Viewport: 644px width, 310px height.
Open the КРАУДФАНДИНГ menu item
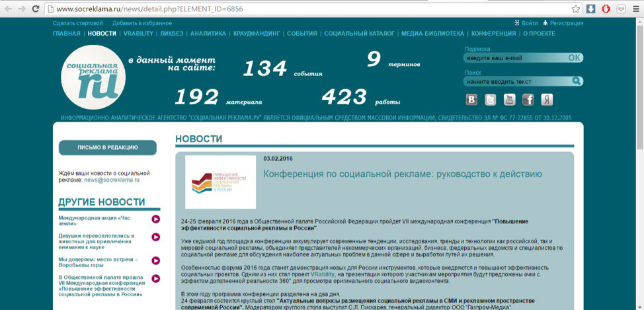(257, 34)
